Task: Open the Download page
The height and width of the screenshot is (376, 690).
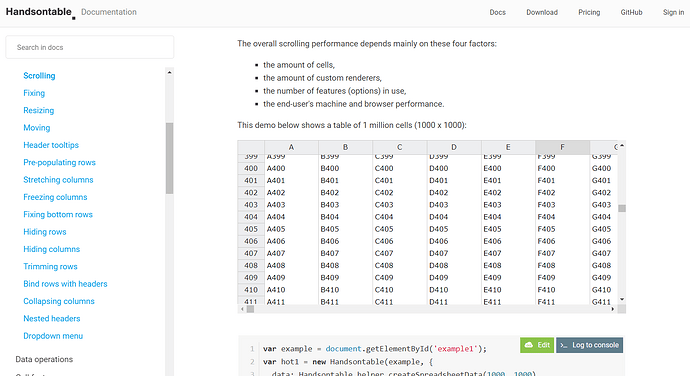Action: (542, 12)
